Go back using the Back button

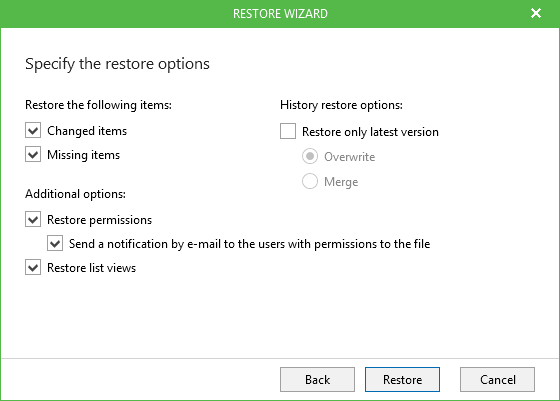coord(317,380)
